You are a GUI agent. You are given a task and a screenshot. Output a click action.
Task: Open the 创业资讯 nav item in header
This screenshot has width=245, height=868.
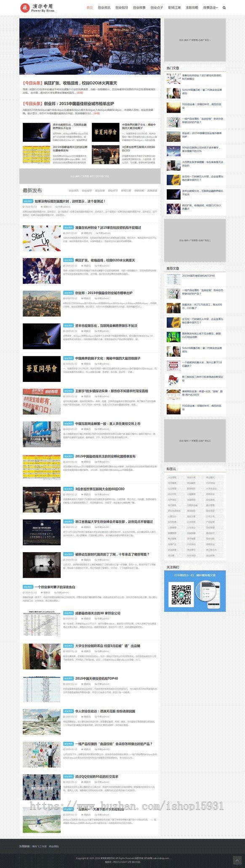point(104,8)
